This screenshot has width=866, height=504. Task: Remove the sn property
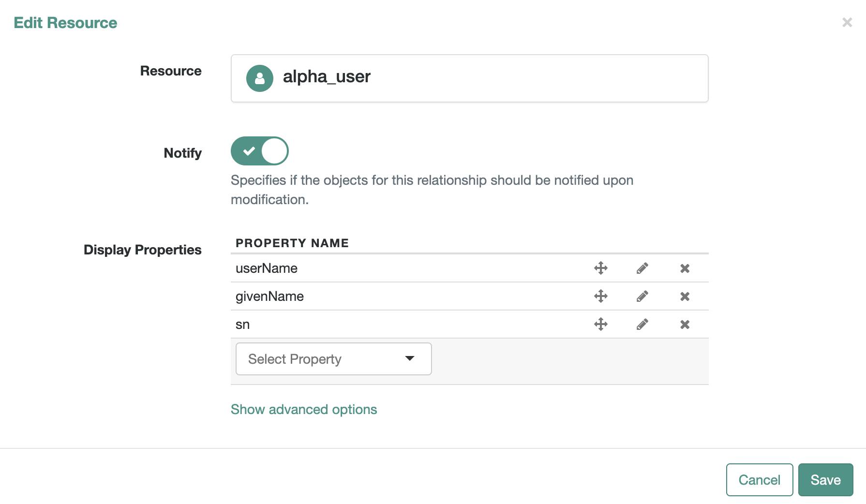pyautogui.click(x=685, y=324)
